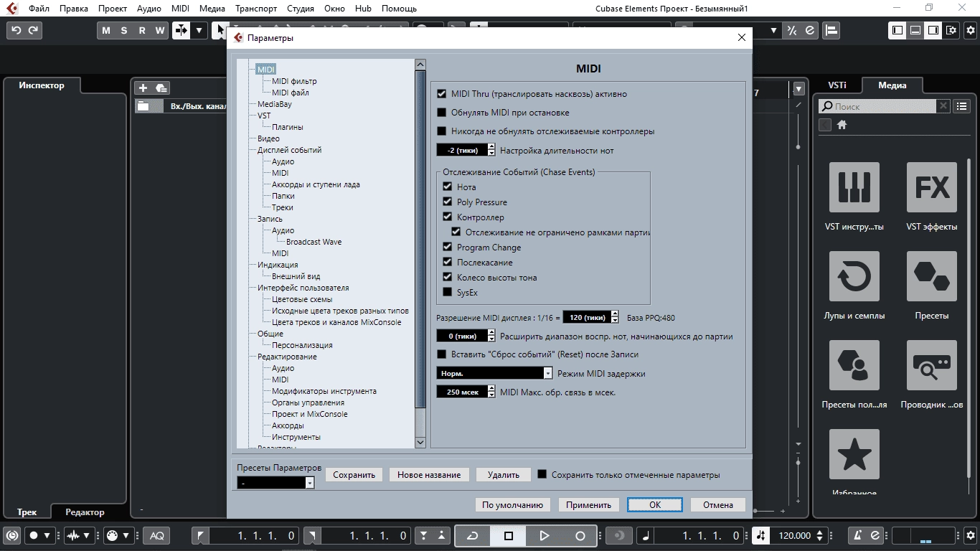Toggle the M (mute) state button
The height and width of the screenshot is (551, 980).
coord(106,30)
